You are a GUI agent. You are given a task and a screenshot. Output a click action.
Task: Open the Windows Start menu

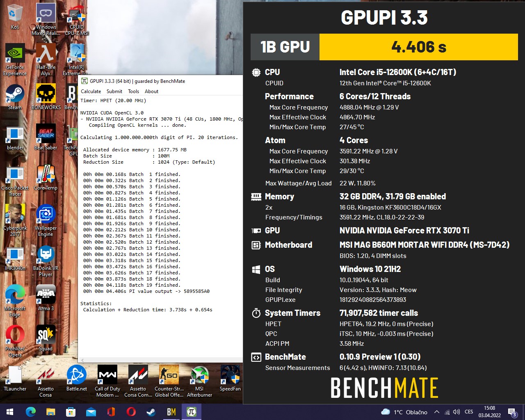pos(10,412)
